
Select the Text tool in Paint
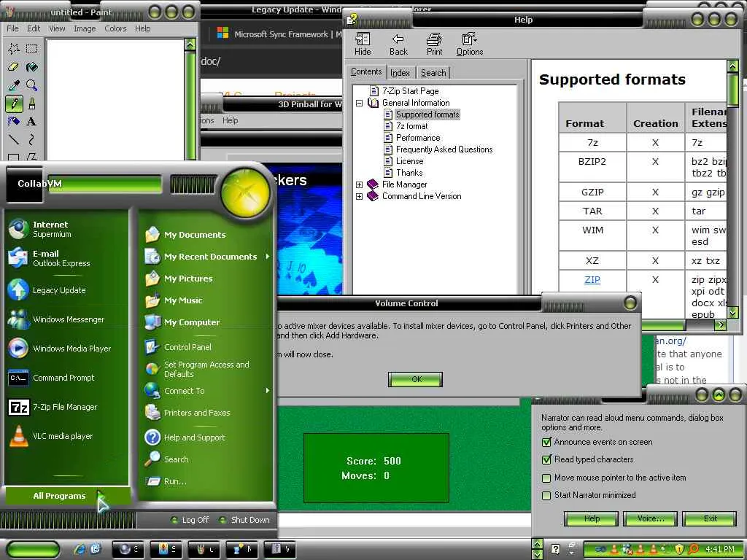coord(32,122)
